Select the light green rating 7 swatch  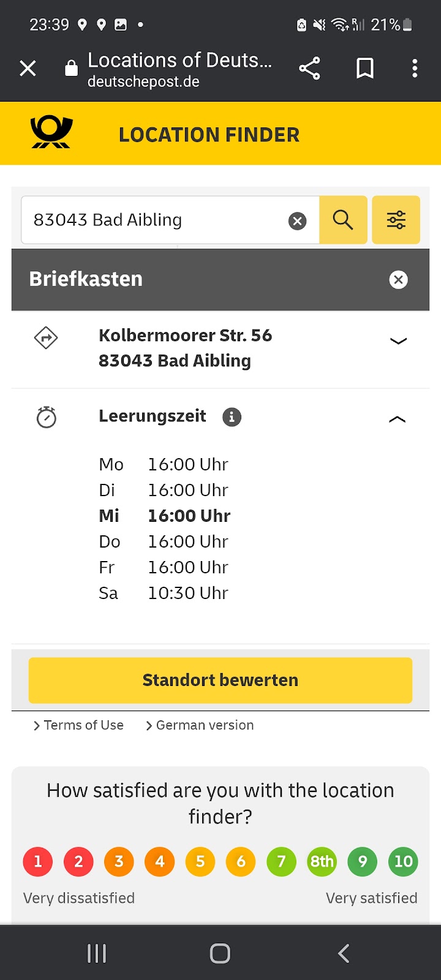point(282,862)
